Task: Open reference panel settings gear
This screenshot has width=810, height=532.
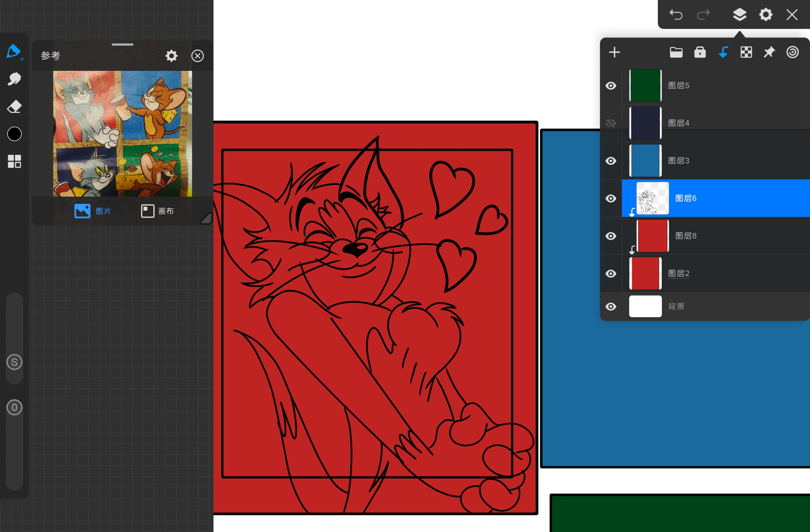Action: pos(172,56)
